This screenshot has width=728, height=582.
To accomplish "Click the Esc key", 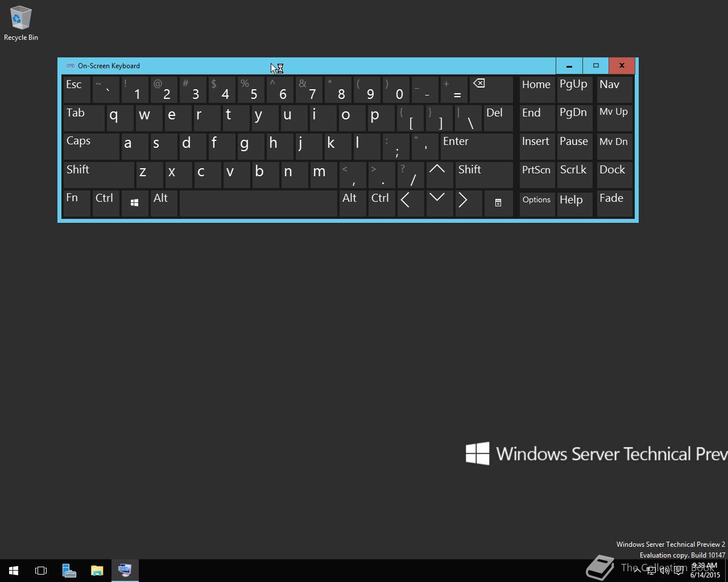I will coord(77,90).
